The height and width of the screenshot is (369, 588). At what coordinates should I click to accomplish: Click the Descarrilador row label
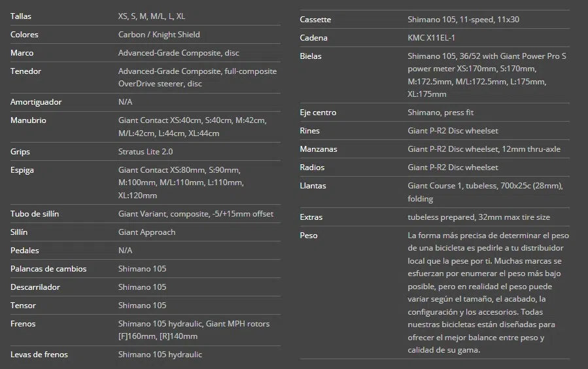point(35,287)
